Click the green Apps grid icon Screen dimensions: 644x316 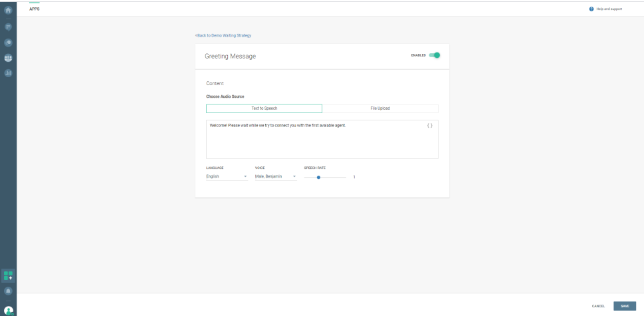pyautogui.click(x=9, y=275)
